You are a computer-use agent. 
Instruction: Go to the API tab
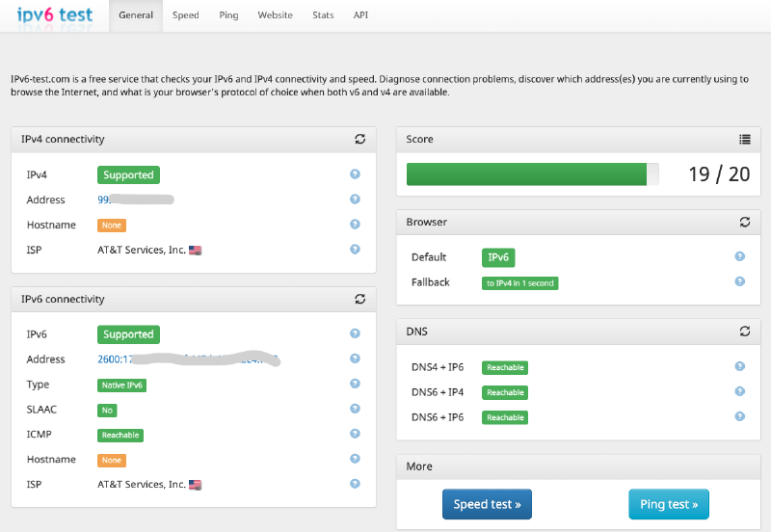click(x=360, y=15)
